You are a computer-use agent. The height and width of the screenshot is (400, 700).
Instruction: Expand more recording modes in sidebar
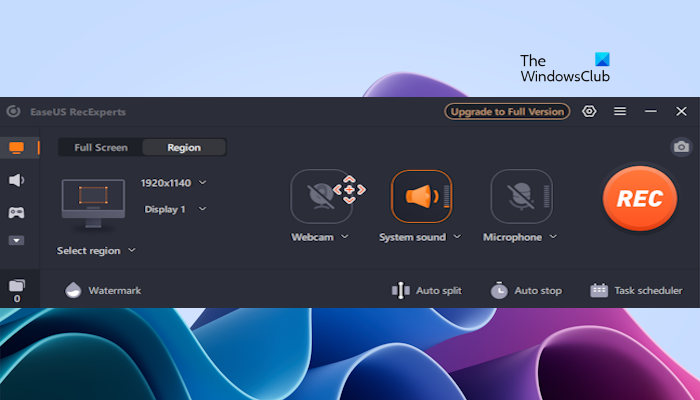coord(17,241)
